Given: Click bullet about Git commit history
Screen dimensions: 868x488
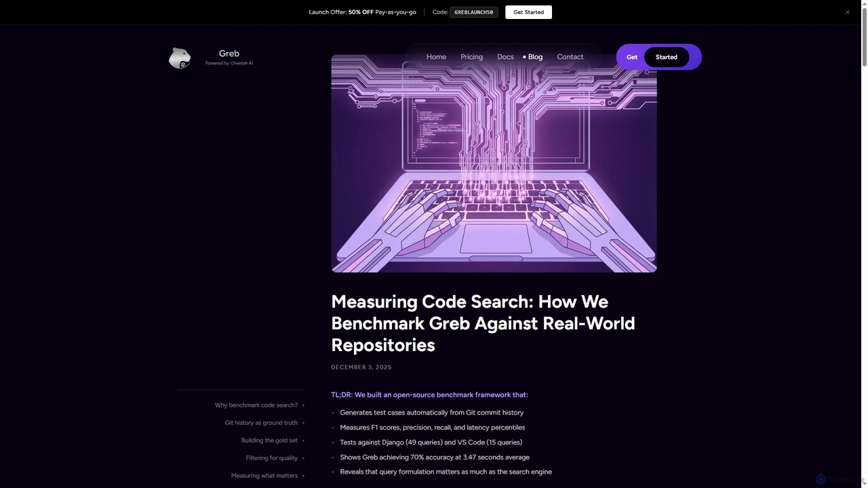Looking at the screenshot, I should click(x=431, y=412).
